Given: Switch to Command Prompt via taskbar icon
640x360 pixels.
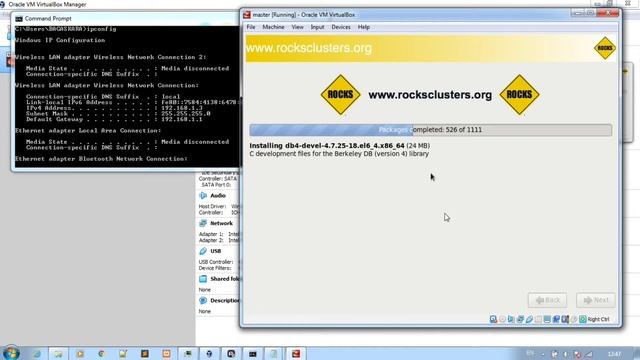Looking at the screenshot, I should click(253, 353).
